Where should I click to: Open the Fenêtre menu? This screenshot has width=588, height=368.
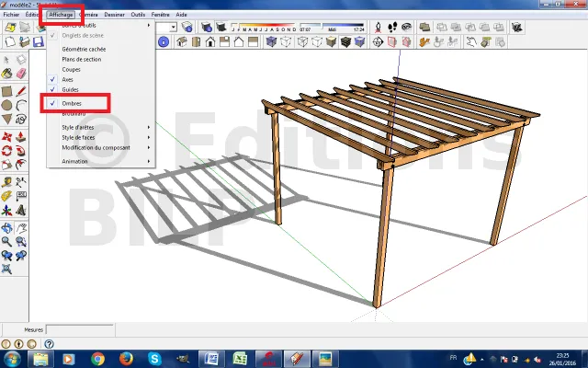click(x=161, y=16)
